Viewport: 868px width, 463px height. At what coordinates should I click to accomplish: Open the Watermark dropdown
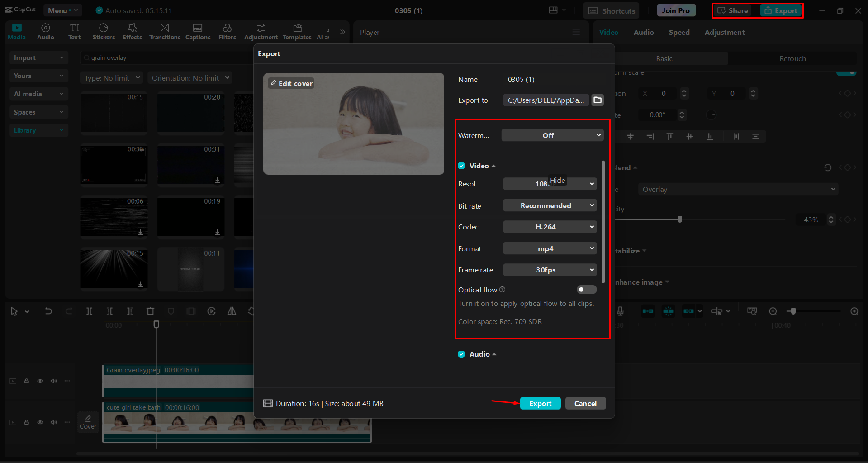click(552, 135)
